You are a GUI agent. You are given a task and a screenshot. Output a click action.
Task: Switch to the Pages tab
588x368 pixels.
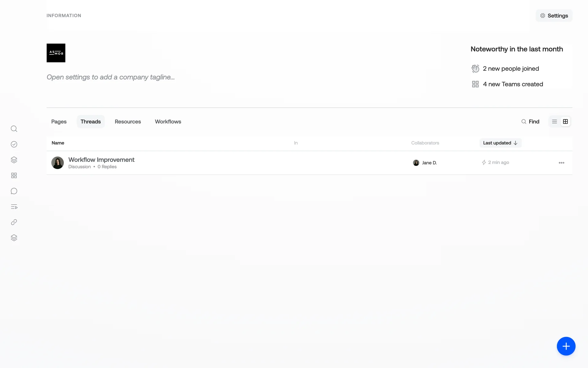59,122
